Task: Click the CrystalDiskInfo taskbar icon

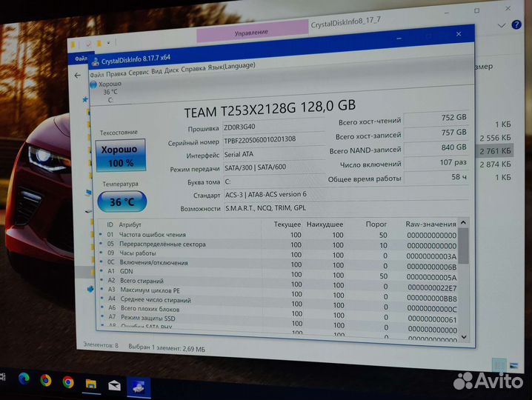Action: 138,387
